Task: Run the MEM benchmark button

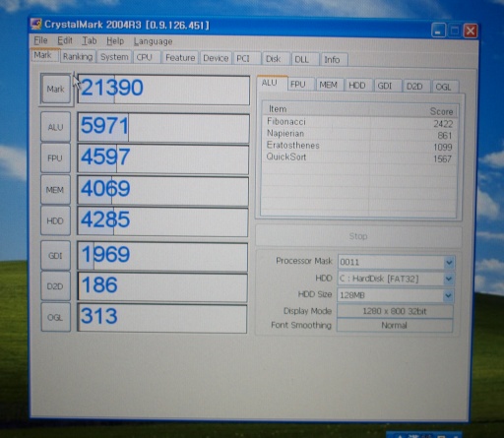Action: [55, 190]
